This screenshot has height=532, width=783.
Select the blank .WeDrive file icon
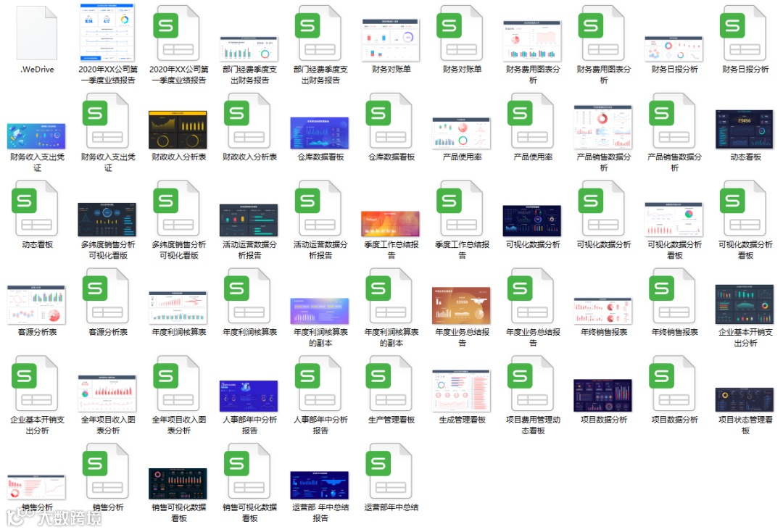point(37,33)
